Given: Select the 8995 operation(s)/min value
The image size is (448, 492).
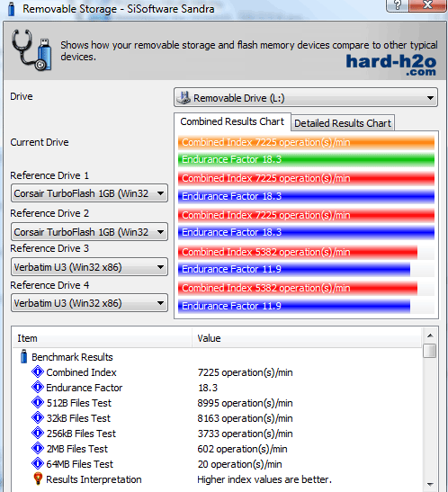Looking at the screenshot, I should (x=245, y=403).
